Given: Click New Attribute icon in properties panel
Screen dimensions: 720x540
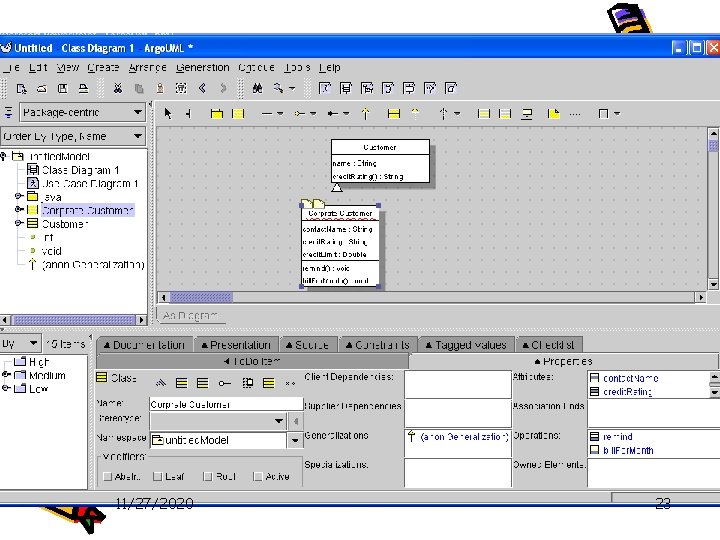Looking at the screenshot, I should point(182,382).
